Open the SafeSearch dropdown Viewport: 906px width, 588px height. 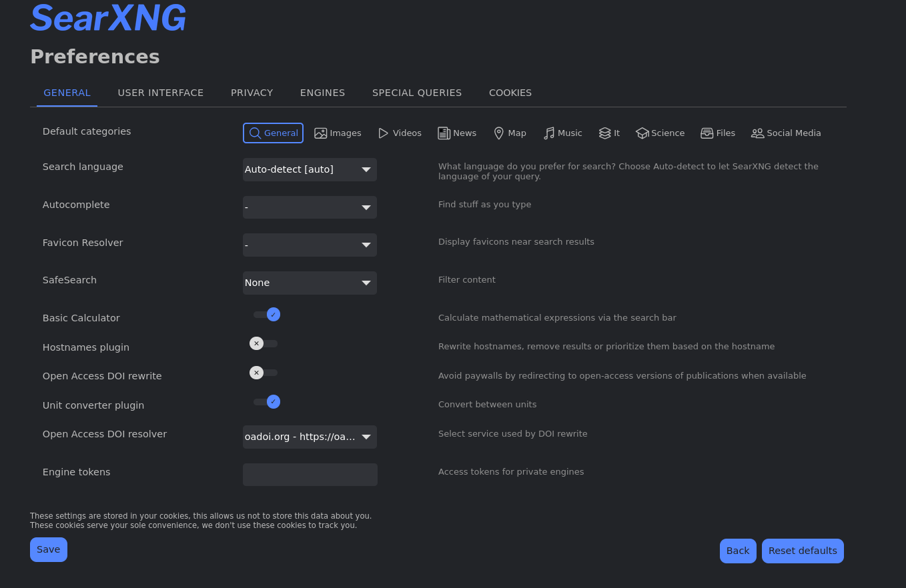click(x=310, y=283)
